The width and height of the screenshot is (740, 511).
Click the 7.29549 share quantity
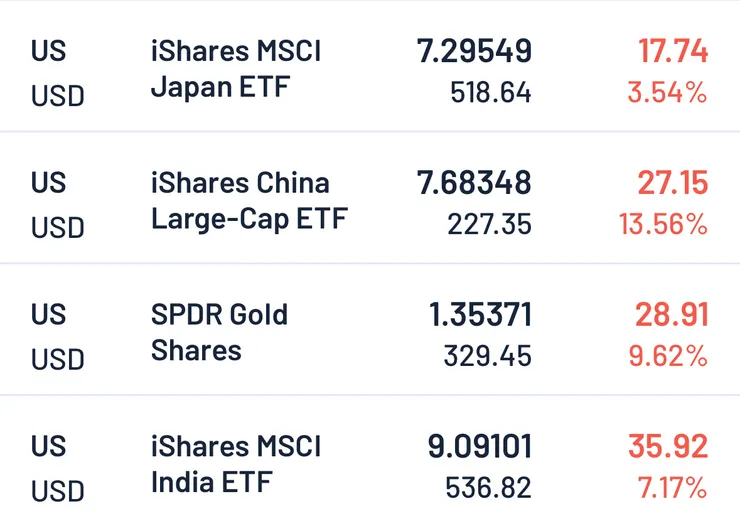click(474, 51)
